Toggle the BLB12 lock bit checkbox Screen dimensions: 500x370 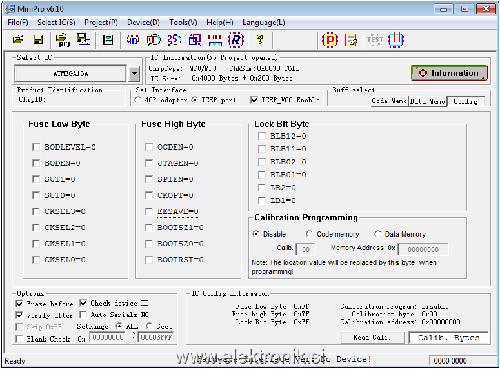(x=262, y=136)
